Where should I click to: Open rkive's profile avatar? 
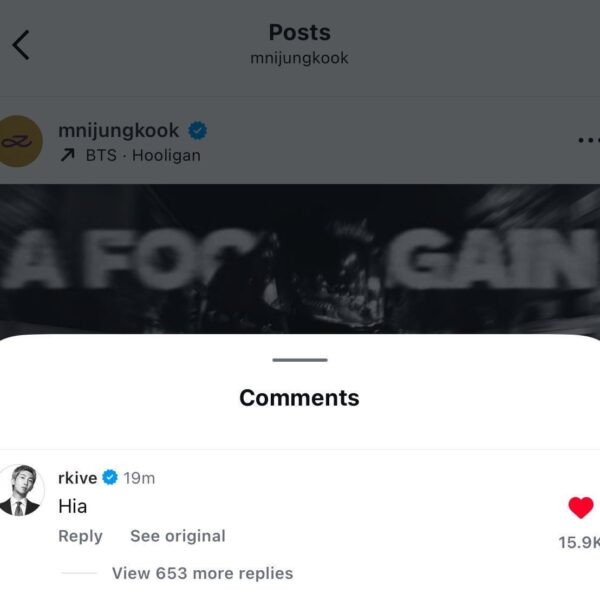point(21,490)
